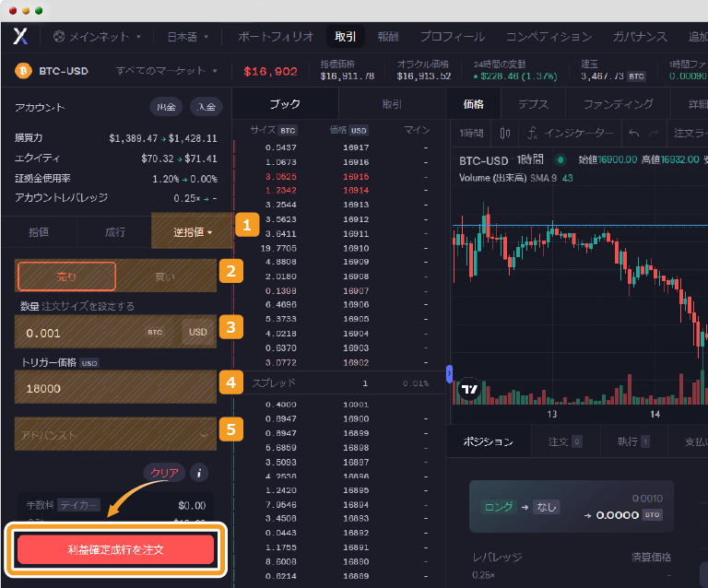
Task: Click the 出金 withdraw button
Action: pos(166,107)
